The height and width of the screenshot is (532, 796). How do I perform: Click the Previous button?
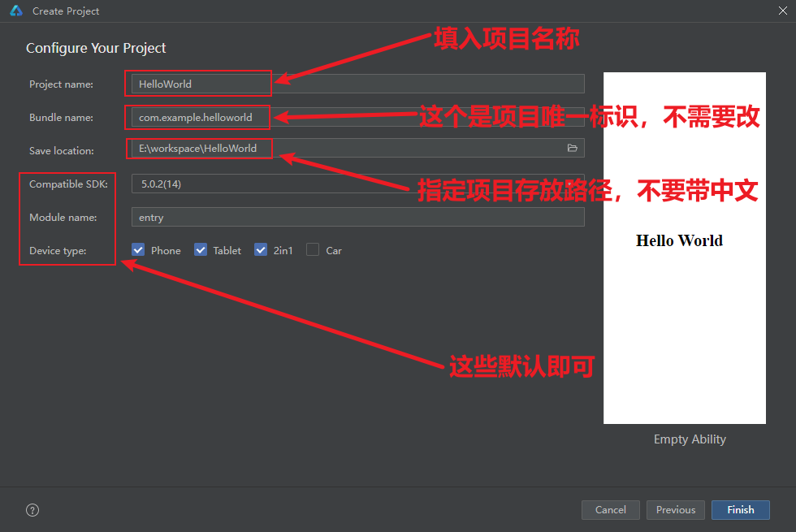[676, 510]
